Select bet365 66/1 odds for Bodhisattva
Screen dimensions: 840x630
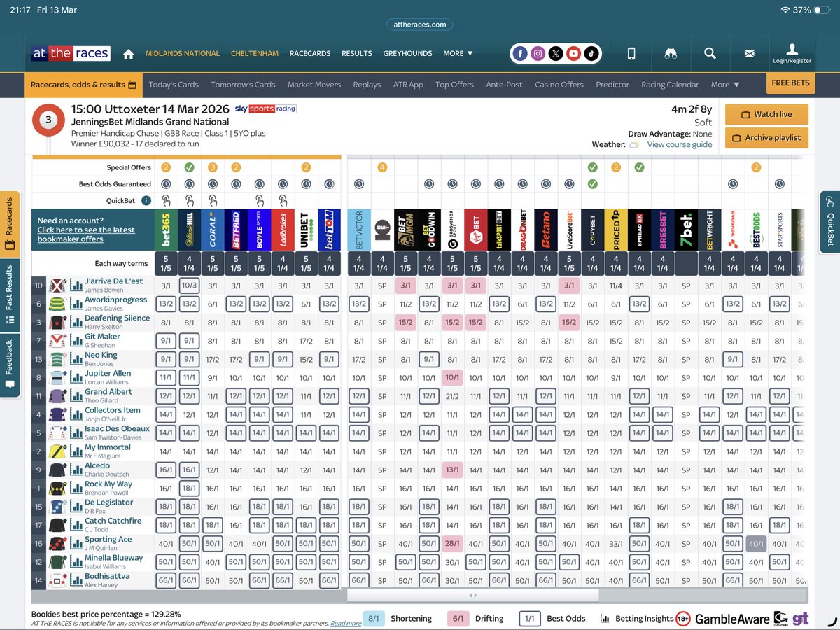click(166, 580)
